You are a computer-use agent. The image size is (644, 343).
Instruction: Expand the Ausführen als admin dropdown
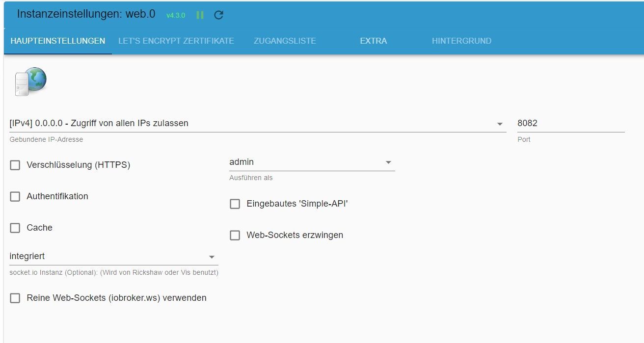click(312, 162)
